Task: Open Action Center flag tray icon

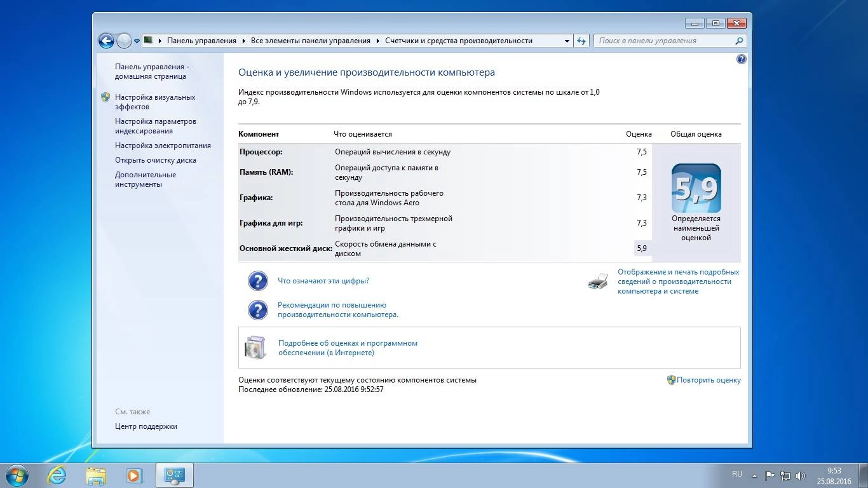Action: click(770, 475)
